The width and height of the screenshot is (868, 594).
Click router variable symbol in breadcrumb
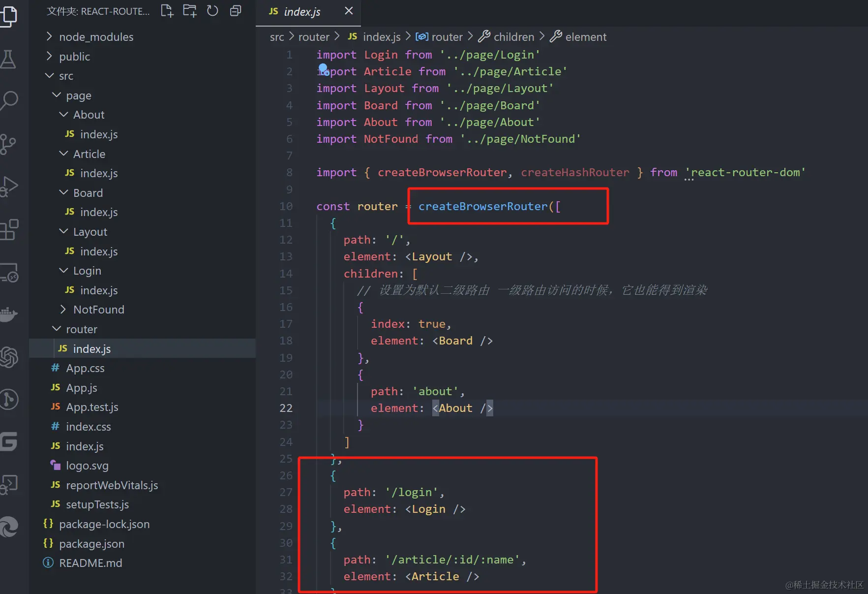[x=439, y=37]
